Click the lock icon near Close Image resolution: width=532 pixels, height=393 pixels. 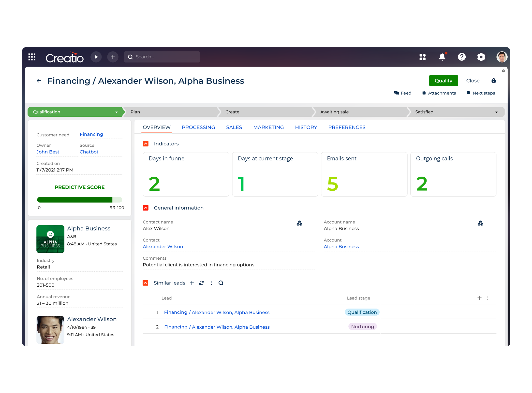(x=493, y=81)
